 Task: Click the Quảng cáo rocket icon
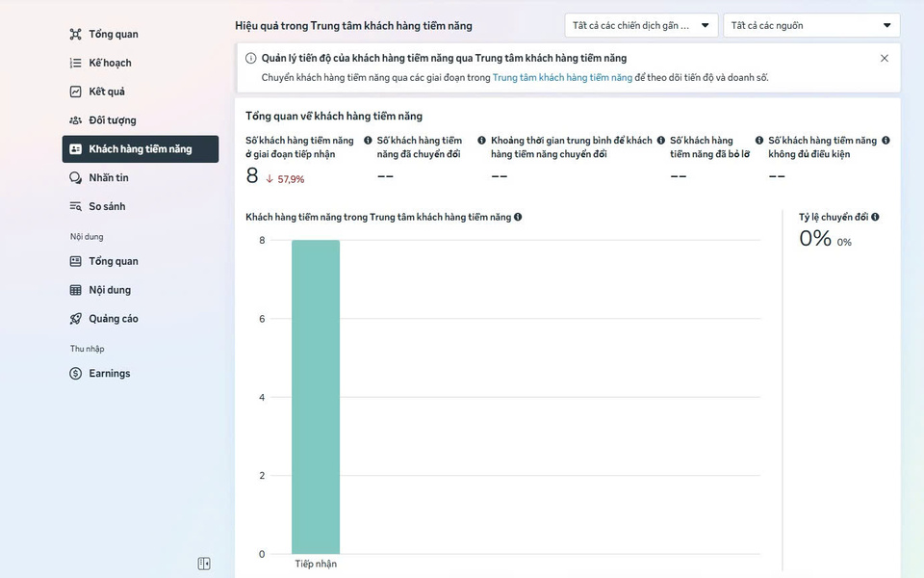click(76, 319)
